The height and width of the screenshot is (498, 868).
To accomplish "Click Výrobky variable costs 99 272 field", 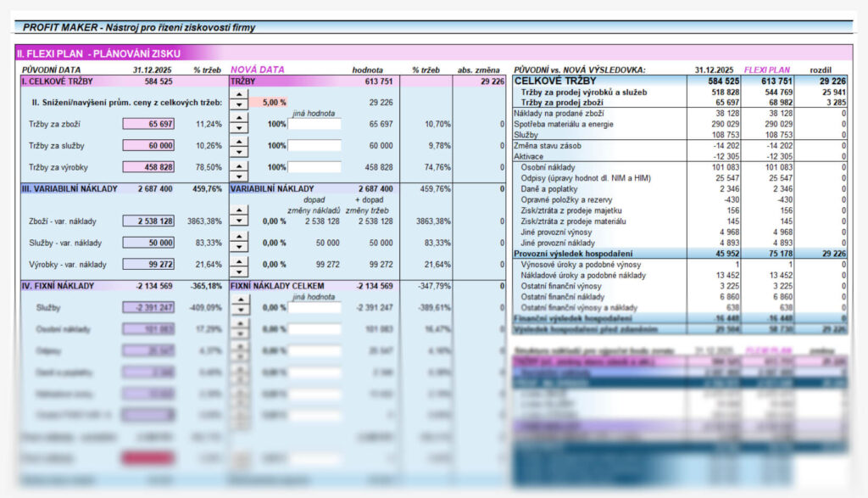I will coord(149,266).
